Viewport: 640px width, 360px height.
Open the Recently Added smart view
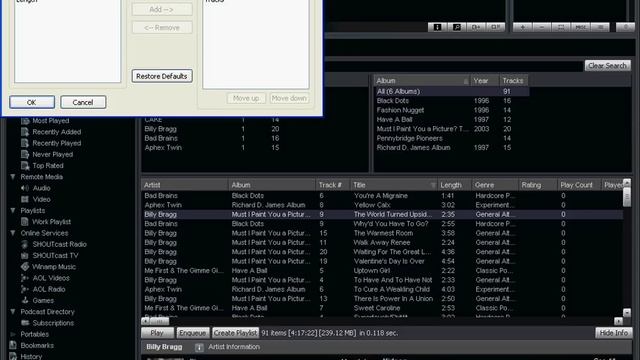pyautogui.click(x=56, y=132)
